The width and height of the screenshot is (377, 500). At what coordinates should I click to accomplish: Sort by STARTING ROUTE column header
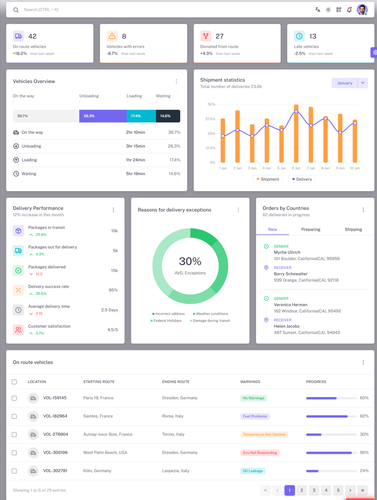pos(99,382)
